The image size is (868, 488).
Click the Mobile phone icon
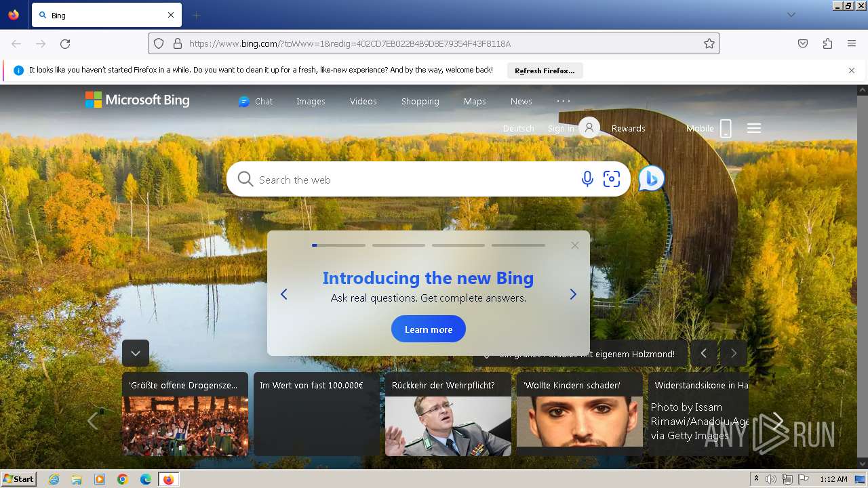[x=726, y=128]
